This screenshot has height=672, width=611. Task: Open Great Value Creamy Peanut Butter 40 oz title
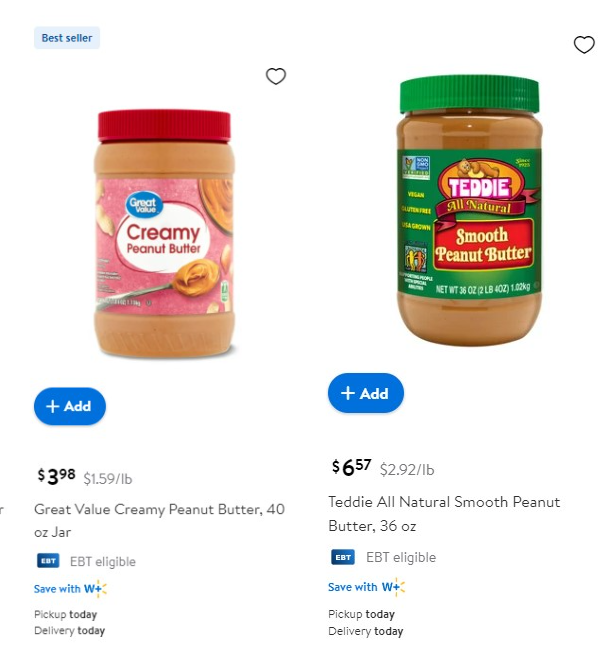tap(159, 521)
